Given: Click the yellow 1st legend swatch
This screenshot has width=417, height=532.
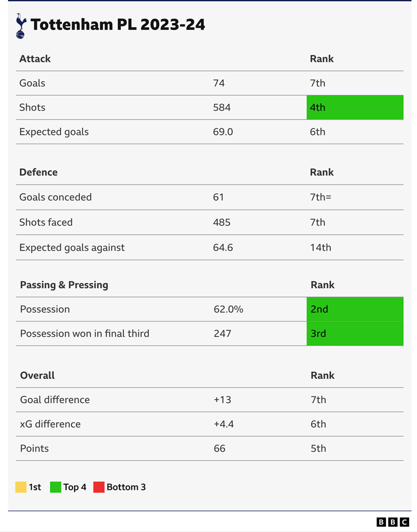Looking at the screenshot, I should 21,487.
